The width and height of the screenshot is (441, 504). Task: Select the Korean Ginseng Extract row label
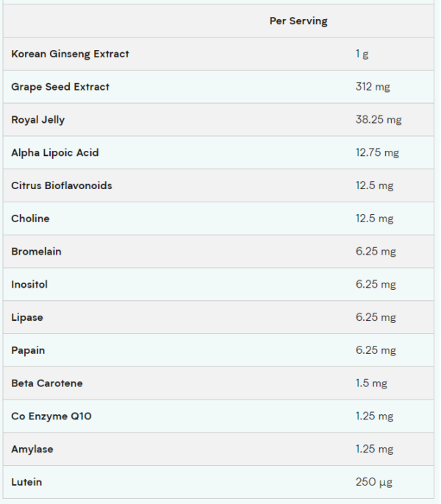point(70,54)
